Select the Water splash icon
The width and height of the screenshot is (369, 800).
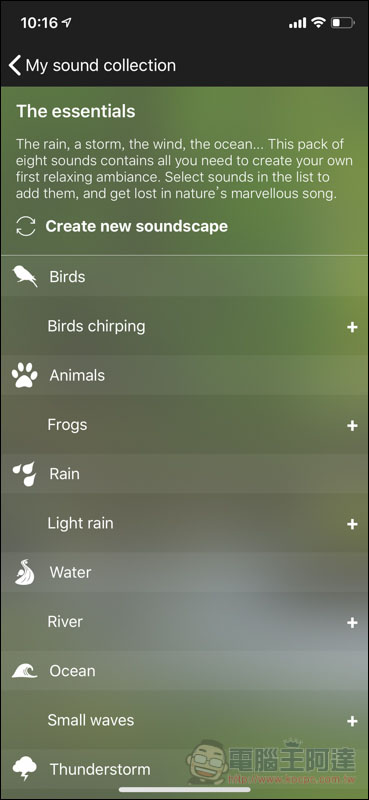24,572
